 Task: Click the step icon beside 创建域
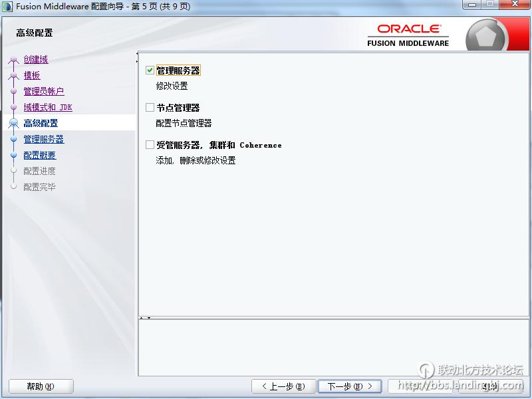pos(13,61)
